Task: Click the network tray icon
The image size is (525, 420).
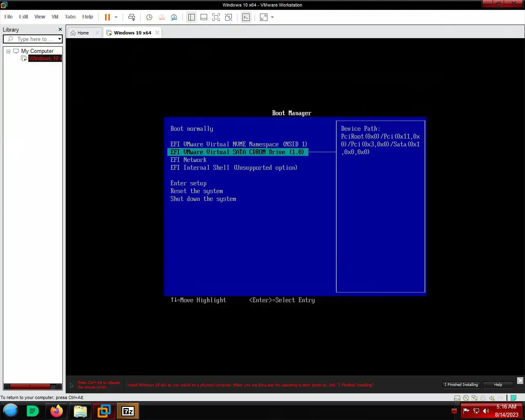Action: coord(476,411)
